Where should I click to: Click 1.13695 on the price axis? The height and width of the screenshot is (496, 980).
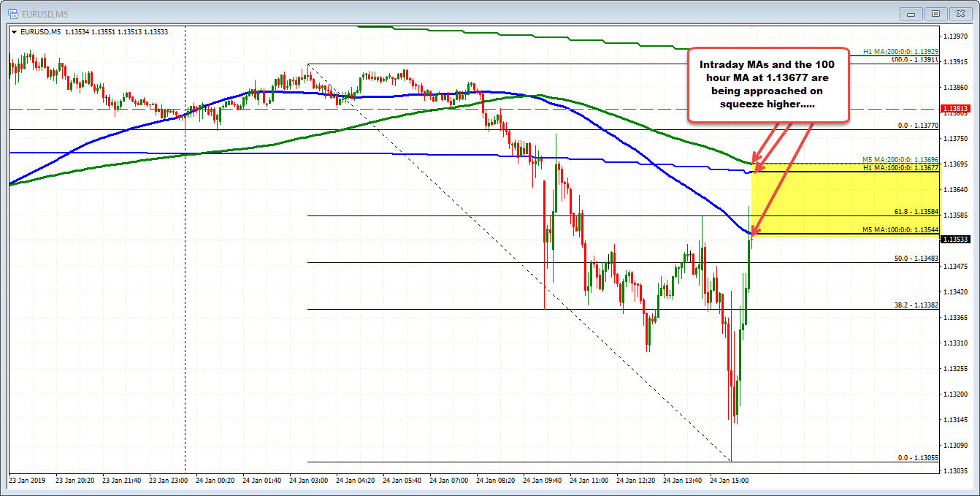point(957,164)
